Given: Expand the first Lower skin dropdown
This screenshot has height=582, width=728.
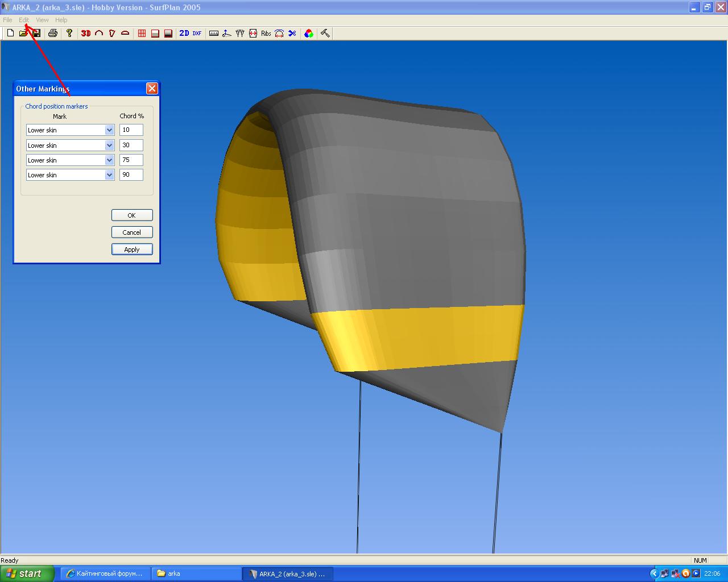Looking at the screenshot, I should [x=109, y=130].
